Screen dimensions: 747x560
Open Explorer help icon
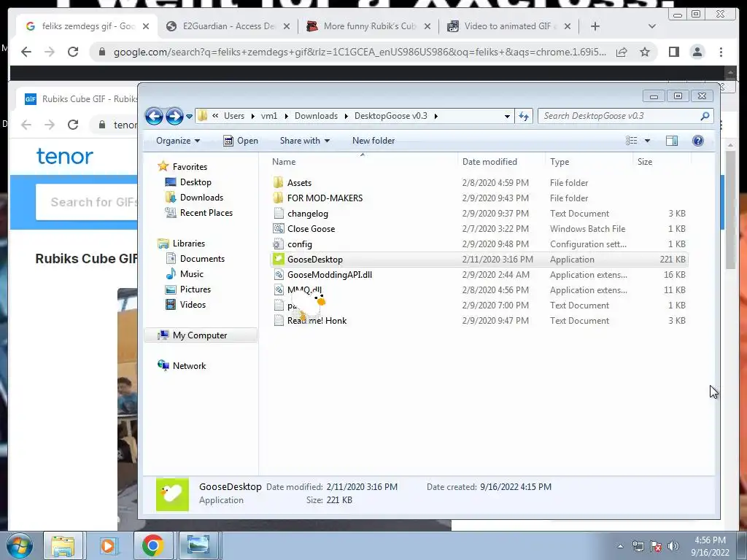(x=698, y=141)
